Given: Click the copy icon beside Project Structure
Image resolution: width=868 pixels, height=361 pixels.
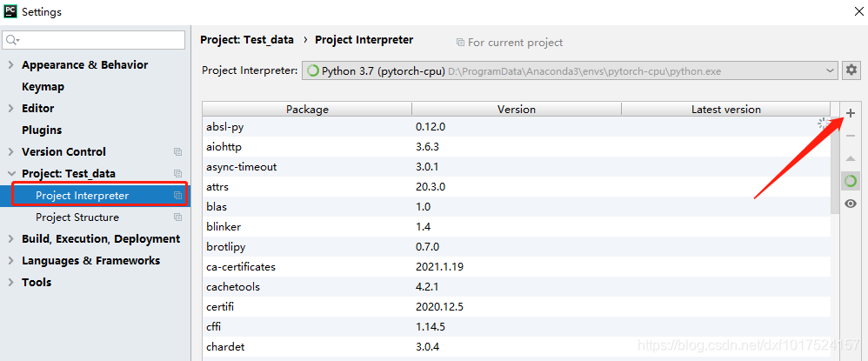Looking at the screenshot, I should tap(177, 217).
